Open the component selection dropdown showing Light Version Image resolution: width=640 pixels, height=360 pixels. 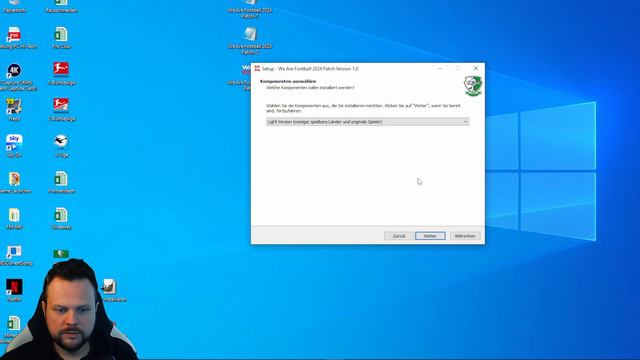pos(367,122)
